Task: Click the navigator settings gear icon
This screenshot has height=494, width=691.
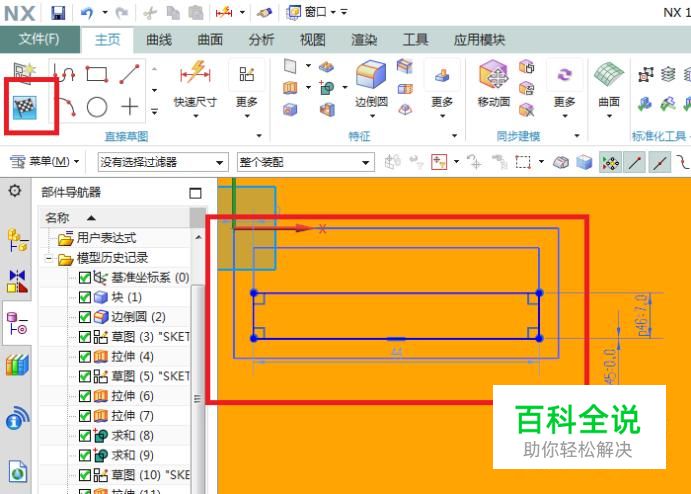Action: point(15,191)
